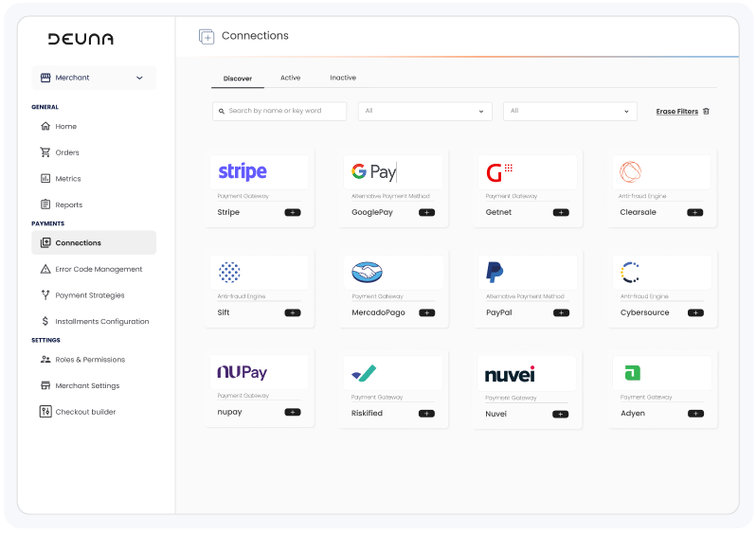Click the Installments Configuration dollar icon
Image resolution: width=756 pixels, height=533 pixels.
pyautogui.click(x=45, y=321)
